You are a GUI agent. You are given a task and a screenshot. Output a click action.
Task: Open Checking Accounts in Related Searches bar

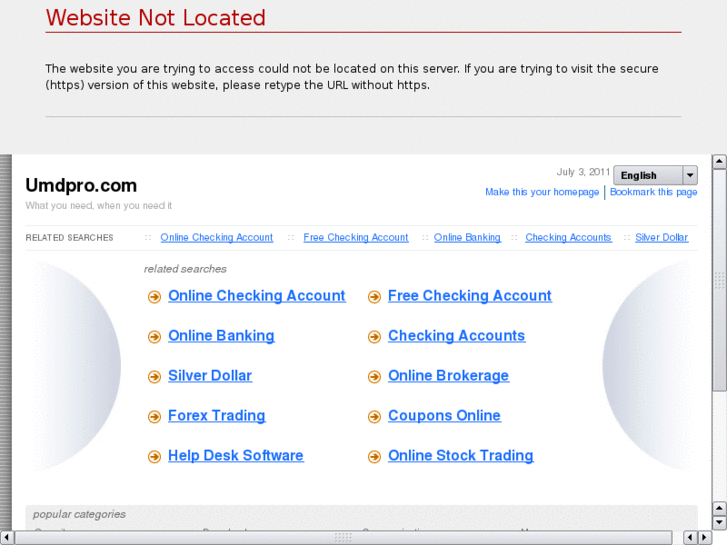(x=568, y=237)
